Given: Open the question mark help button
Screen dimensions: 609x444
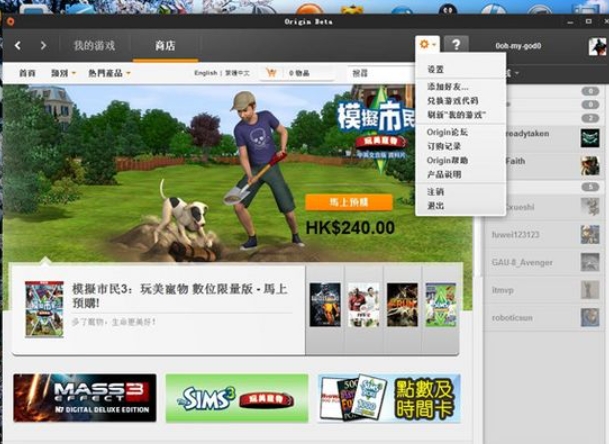Looking at the screenshot, I should (456, 45).
